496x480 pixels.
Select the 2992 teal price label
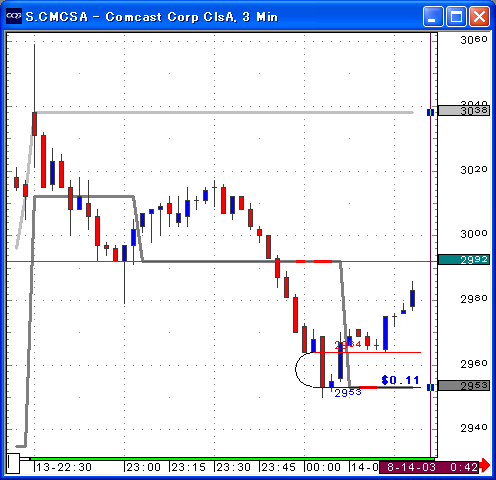tap(464, 259)
